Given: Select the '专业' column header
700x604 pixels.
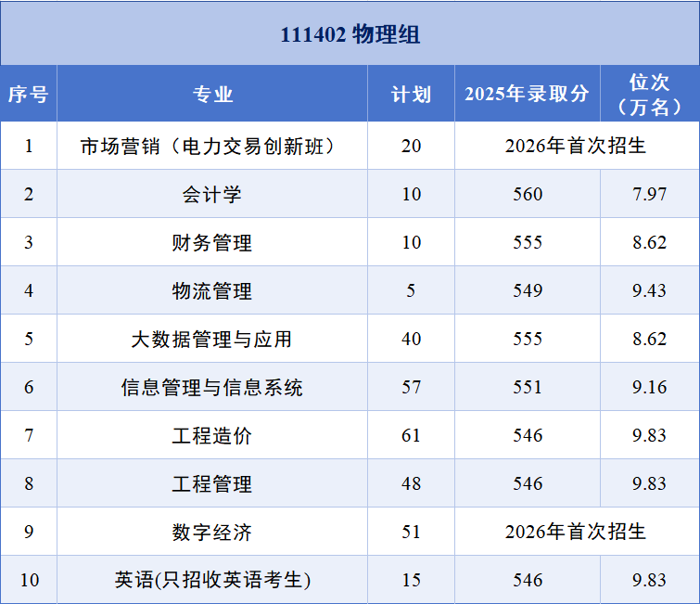Looking at the screenshot, I should [212, 95].
